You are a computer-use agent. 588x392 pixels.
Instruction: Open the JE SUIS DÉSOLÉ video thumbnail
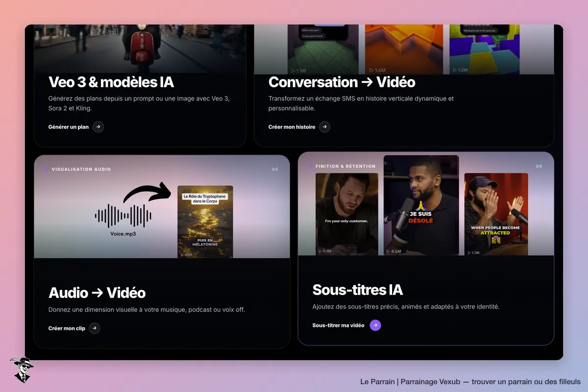tap(421, 205)
